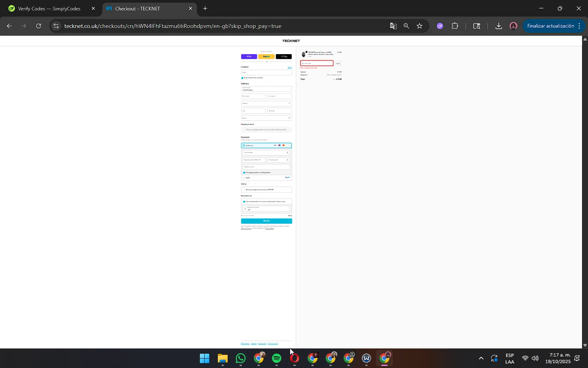The image size is (588, 368).
Task: Select the PayPal payment radio button
Action: (244, 178)
